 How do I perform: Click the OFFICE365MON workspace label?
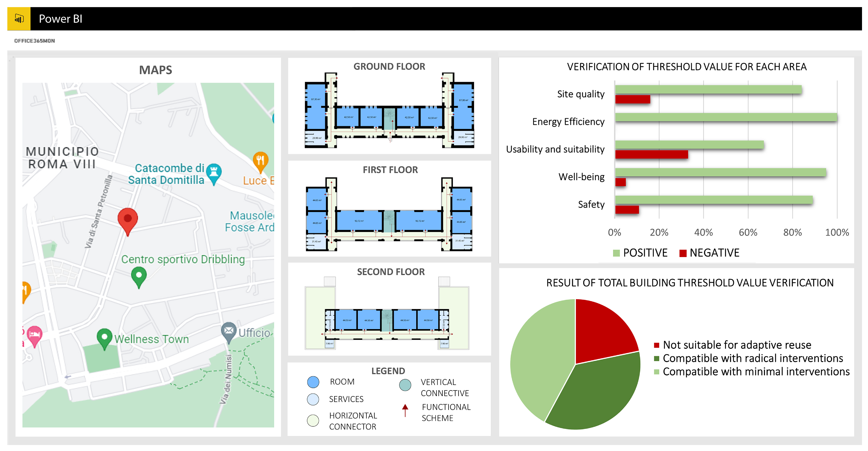pos(34,41)
